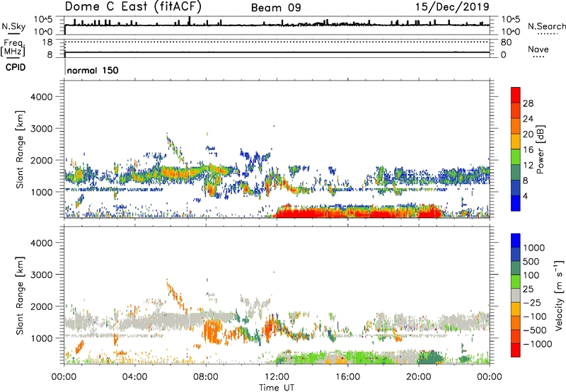Click the '16:00' time axis tick label
Viewport: 566px width, 392px height.
[x=347, y=377]
